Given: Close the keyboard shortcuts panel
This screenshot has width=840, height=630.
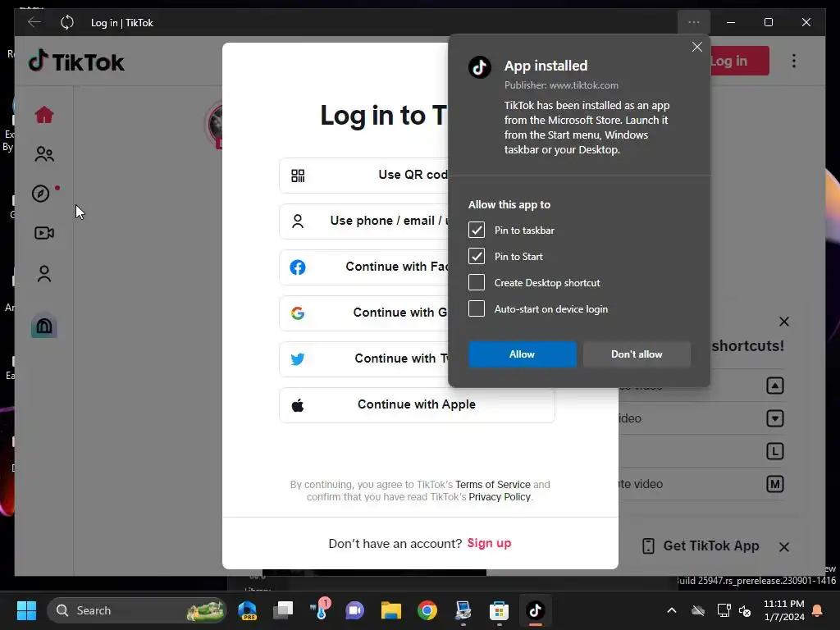Looking at the screenshot, I should [x=783, y=322].
